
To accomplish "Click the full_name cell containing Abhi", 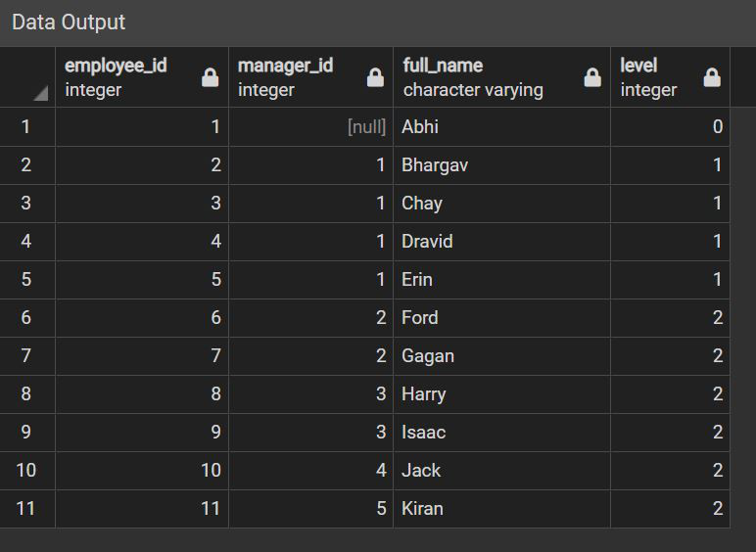I will pos(501,126).
